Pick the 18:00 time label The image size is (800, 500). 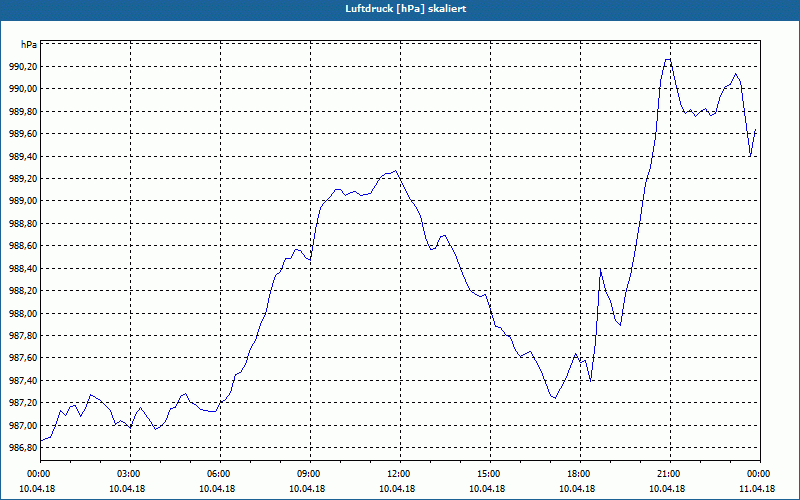click(x=581, y=474)
